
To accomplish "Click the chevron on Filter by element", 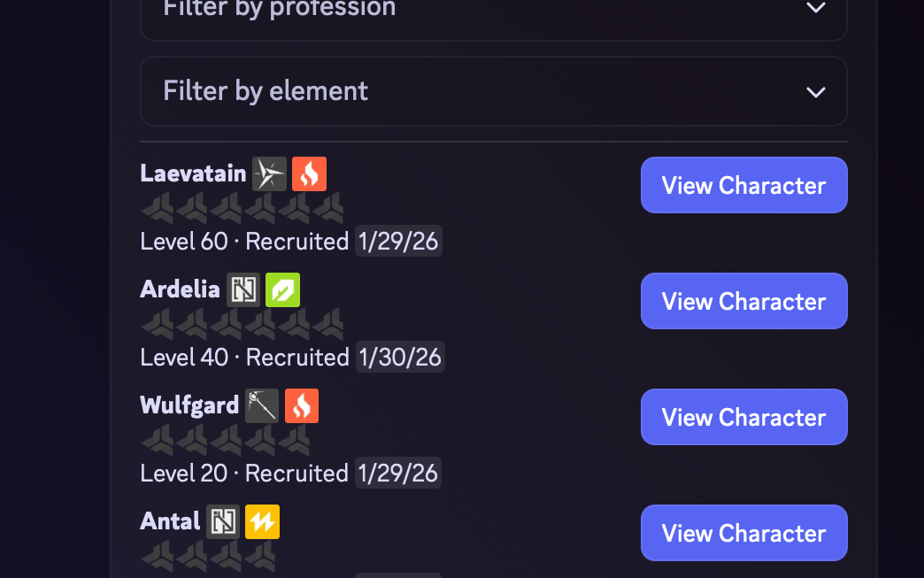I will 815,92.
